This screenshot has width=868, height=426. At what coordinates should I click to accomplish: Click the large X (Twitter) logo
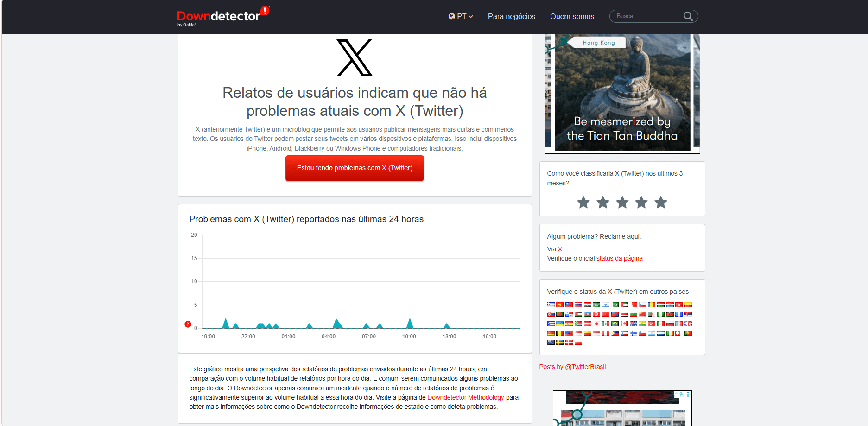tap(355, 58)
